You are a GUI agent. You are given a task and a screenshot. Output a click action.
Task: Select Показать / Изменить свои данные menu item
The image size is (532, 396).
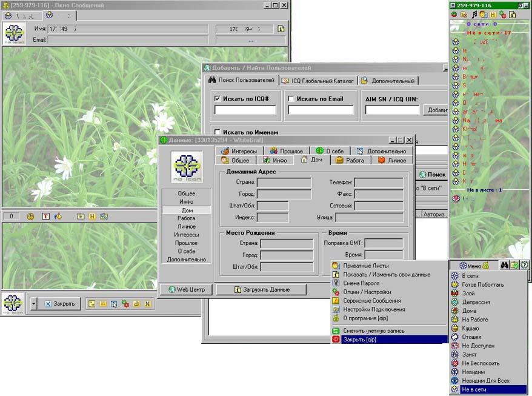click(x=390, y=275)
